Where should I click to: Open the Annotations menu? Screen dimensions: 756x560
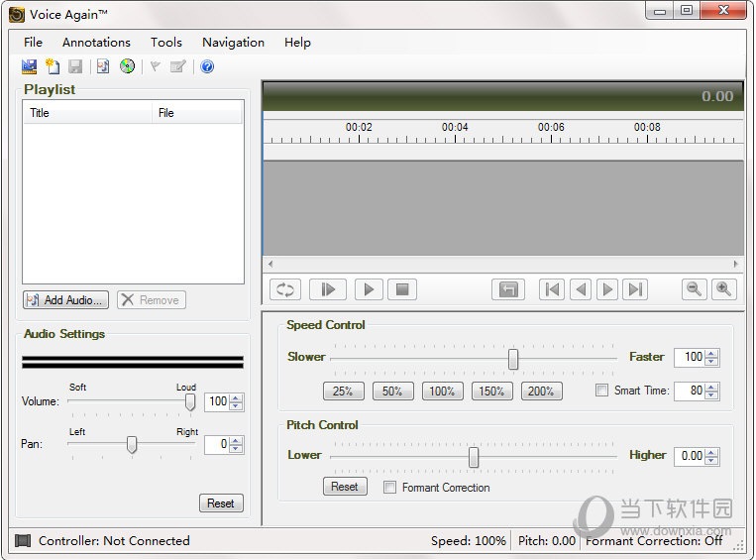tap(96, 43)
